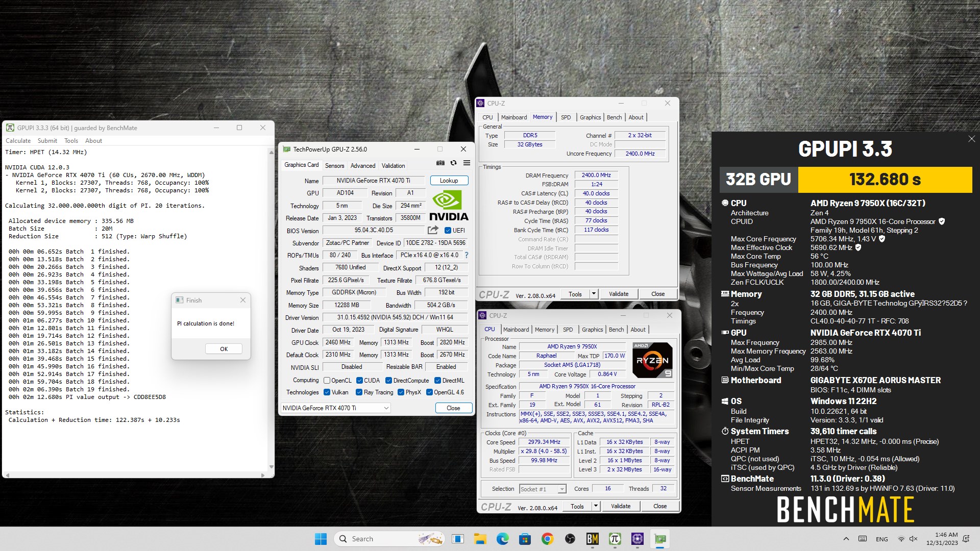The height and width of the screenshot is (551, 980).
Task: Click the CPU-Z taskbar icon
Action: click(x=637, y=539)
